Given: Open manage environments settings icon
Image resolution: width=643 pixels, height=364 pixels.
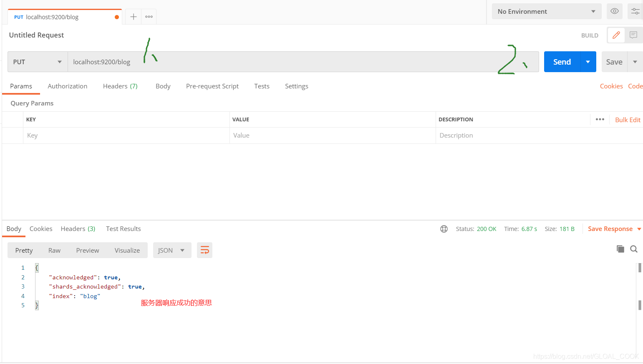Looking at the screenshot, I should coord(635,11).
